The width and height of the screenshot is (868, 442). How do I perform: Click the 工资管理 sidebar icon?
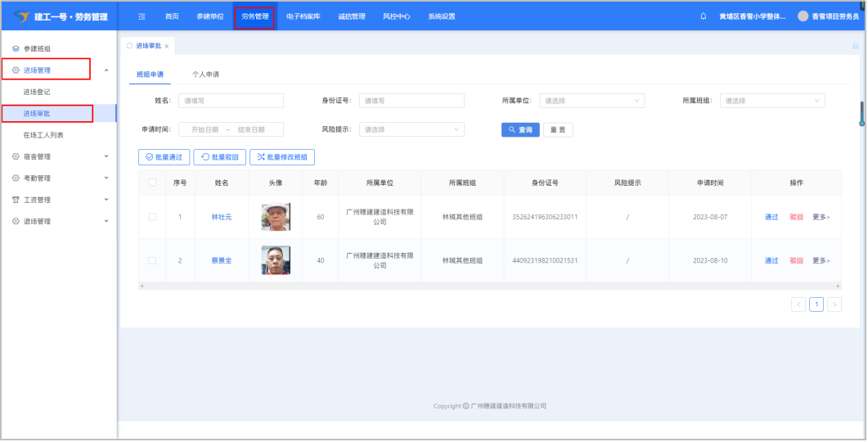tap(16, 200)
